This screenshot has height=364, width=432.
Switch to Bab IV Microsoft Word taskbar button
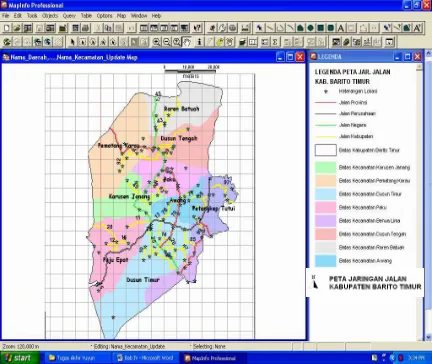[145, 358]
